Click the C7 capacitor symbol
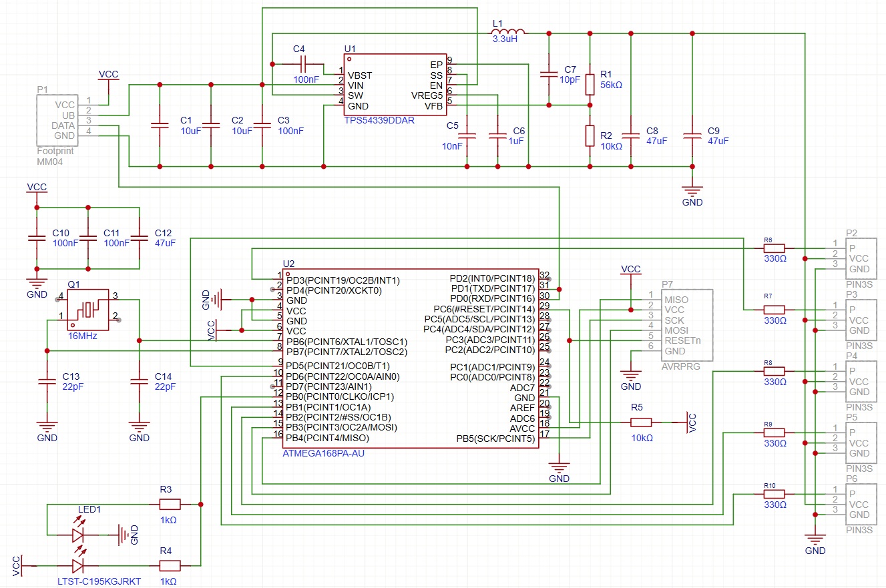 tap(549, 74)
